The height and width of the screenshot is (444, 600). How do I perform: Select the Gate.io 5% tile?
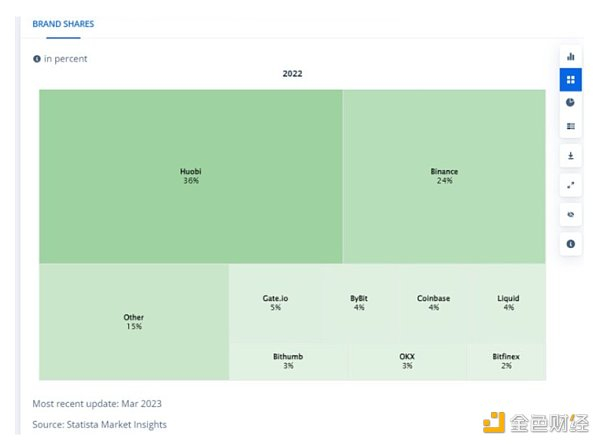click(x=275, y=302)
